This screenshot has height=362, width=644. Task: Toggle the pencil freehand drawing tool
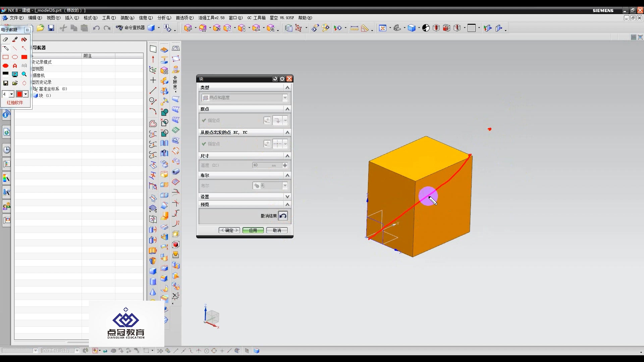point(6,48)
